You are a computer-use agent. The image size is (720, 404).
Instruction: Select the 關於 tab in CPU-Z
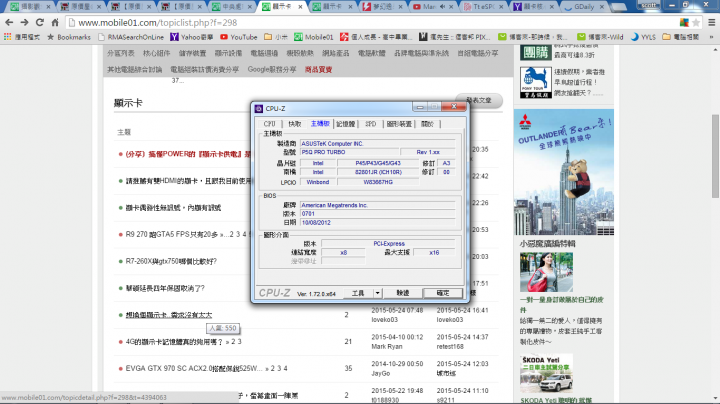[428, 124]
